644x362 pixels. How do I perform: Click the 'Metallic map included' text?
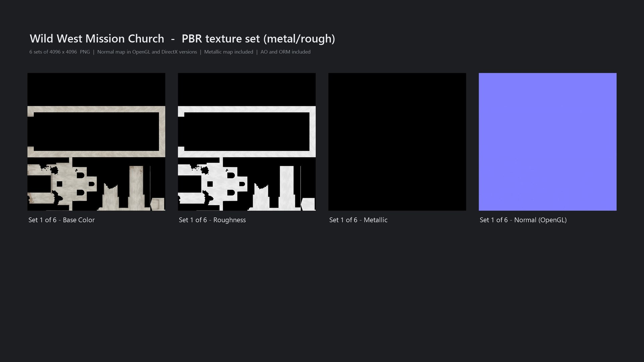click(229, 52)
